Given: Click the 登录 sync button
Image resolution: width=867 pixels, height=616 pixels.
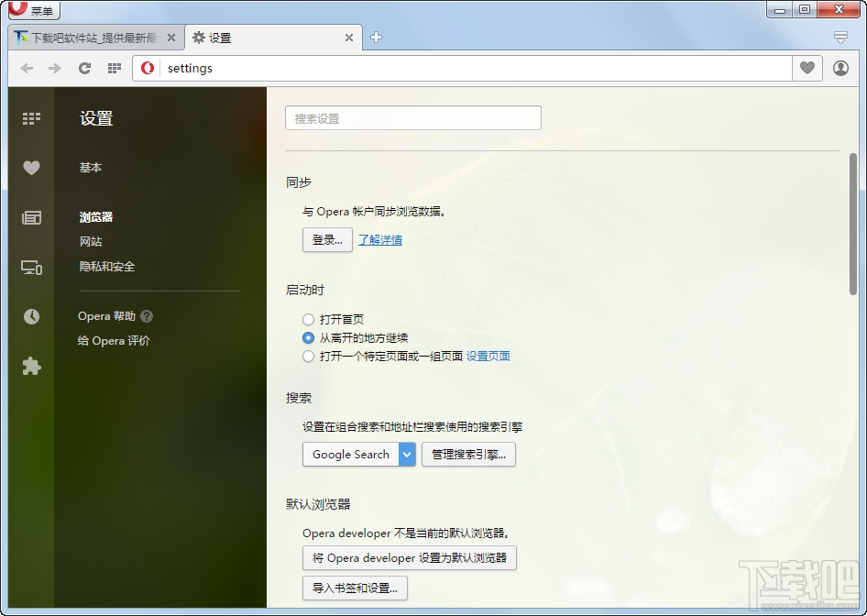Looking at the screenshot, I should [x=326, y=239].
